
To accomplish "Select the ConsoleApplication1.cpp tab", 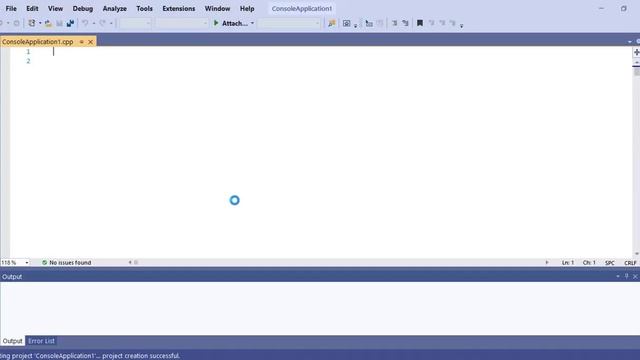I will [x=38, y=42].
